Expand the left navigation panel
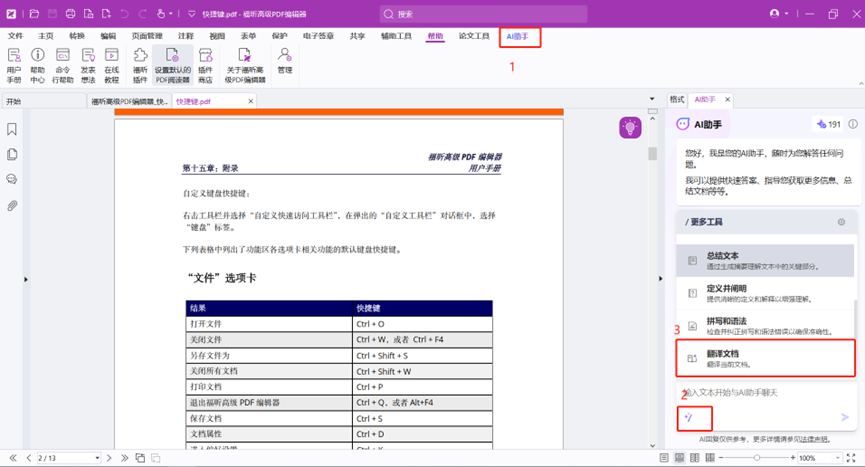The width and height of the screenshot is (865, 467). point(25,280)
